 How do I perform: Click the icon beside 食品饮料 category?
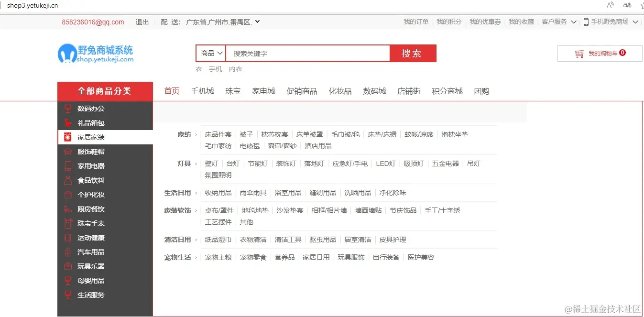[x=68, y=180]
